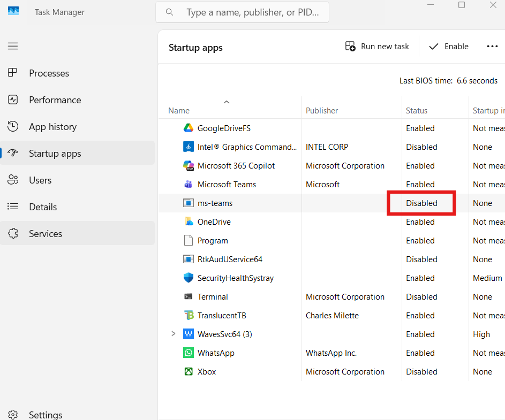Select the Xbox app icon
The height and width of the screenshot is (420, 505).
(x=189, y=371)
